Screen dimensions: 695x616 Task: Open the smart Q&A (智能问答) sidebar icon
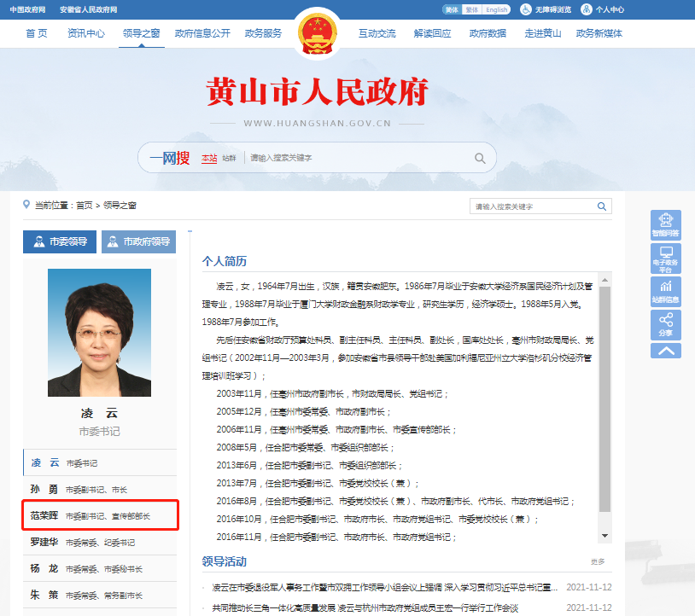tap(665, 224)
